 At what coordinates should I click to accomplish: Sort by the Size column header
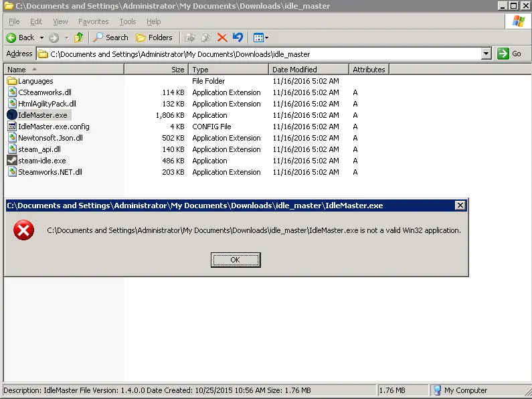(157, 70)
